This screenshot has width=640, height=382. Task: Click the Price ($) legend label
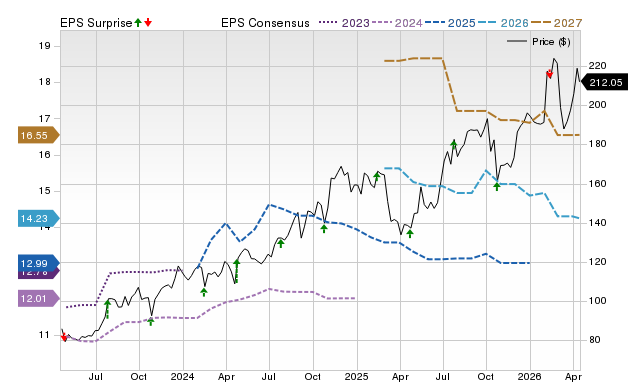point(551,42)
